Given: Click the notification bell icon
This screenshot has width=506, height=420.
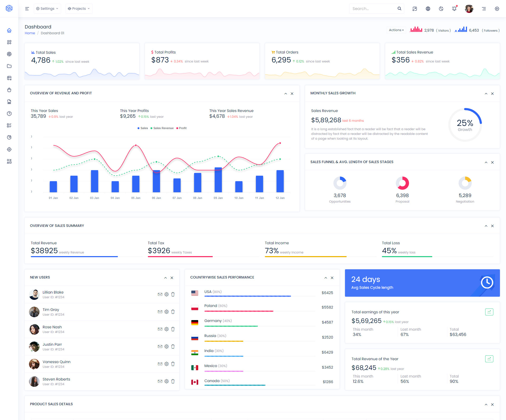Looking at the screenshot, I should [x=454, y=9].
